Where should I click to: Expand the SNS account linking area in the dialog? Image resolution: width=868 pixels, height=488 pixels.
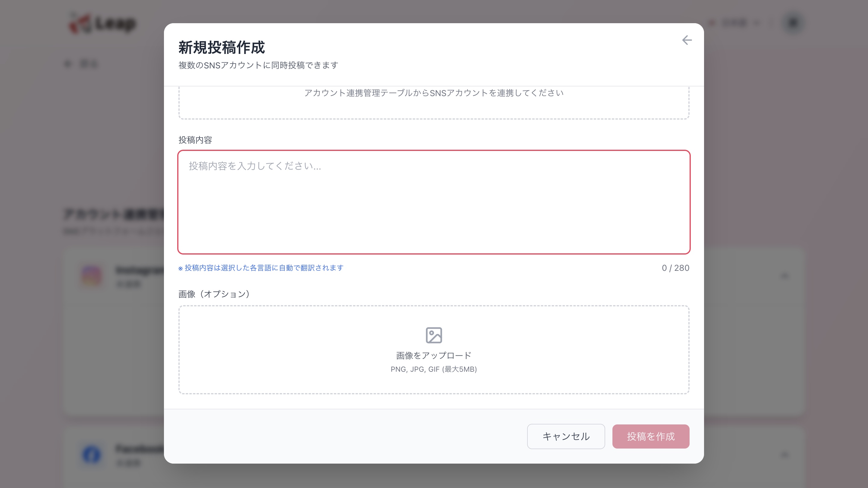(x=434, y=93)
